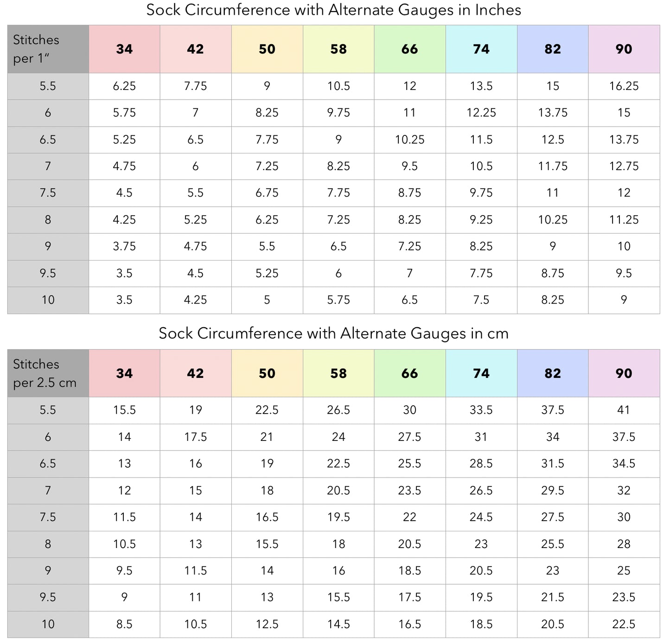
Task: Select the "Stitches per 2.5 cm" header cell
Action: [48, 373]
